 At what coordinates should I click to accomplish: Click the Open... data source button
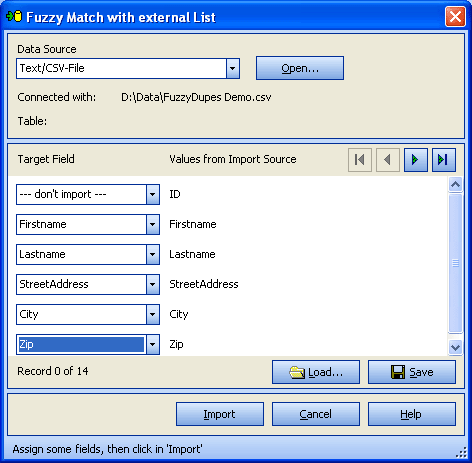tap(300, 68)
